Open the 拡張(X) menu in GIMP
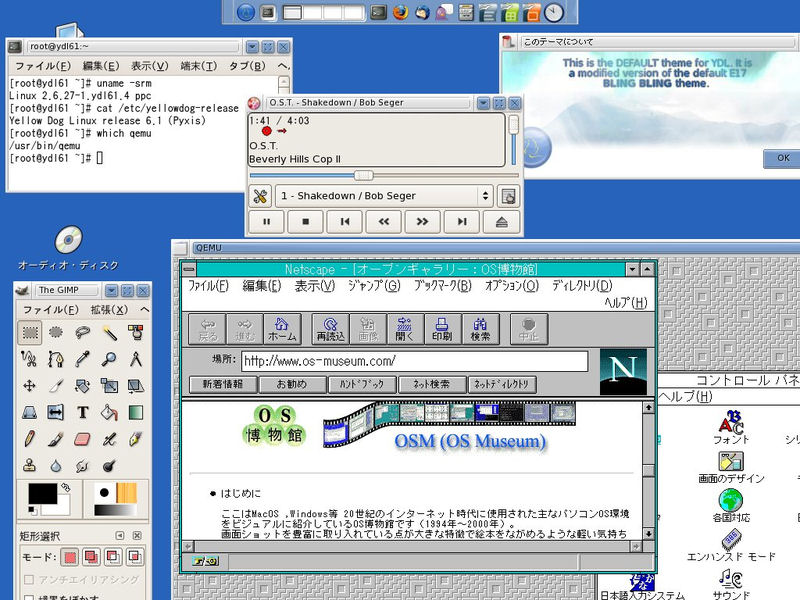Viewport: 800px width, 600px height. tap(109, 310)
